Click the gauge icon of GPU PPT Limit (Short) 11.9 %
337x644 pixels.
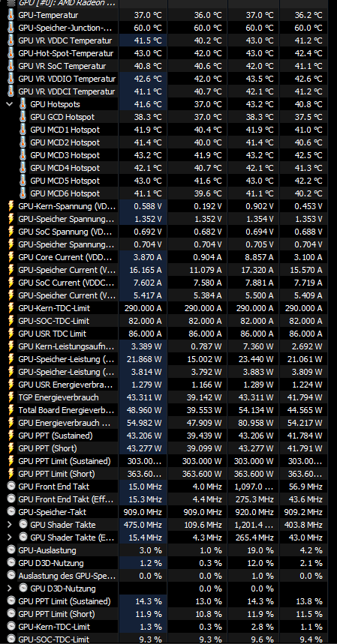tap(11, 613)
